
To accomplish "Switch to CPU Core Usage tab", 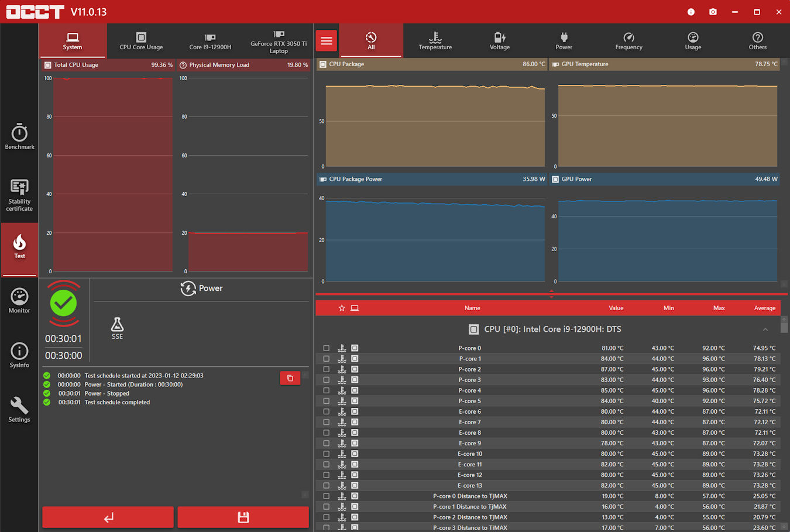I will pyautogui.click(x=141, y=41).
